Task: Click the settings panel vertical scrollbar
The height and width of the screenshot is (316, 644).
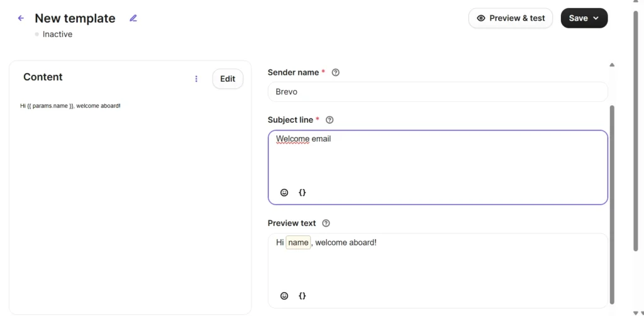Action: [x=612, y=204]
